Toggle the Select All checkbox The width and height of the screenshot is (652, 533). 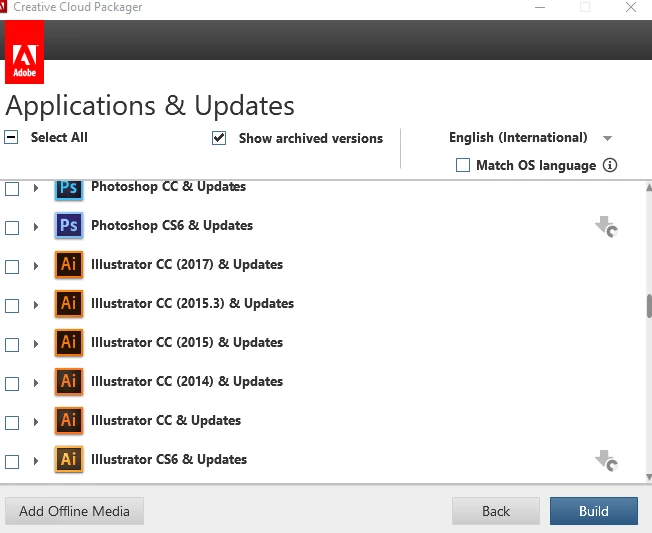click(x=11, y=137)
